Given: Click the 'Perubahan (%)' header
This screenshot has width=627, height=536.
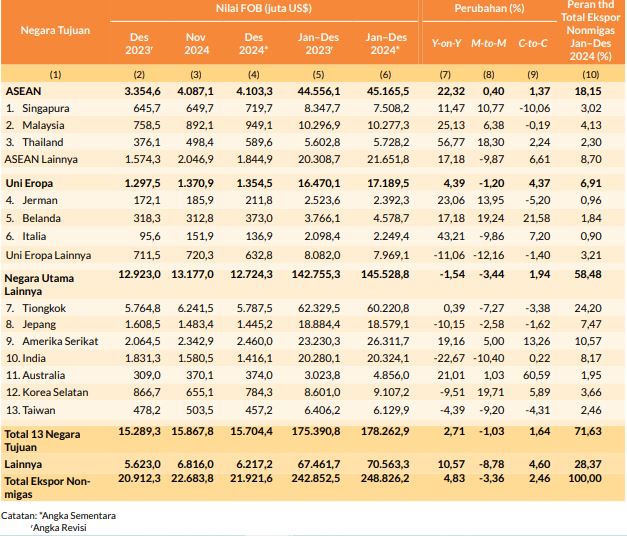Looking at the screenshot, I should pos(484,10).
